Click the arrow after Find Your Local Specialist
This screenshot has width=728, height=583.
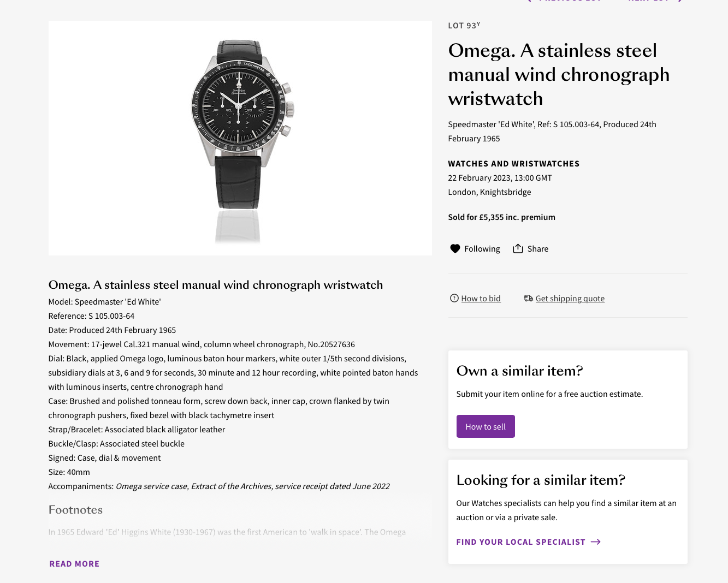[x=596, y=542]
